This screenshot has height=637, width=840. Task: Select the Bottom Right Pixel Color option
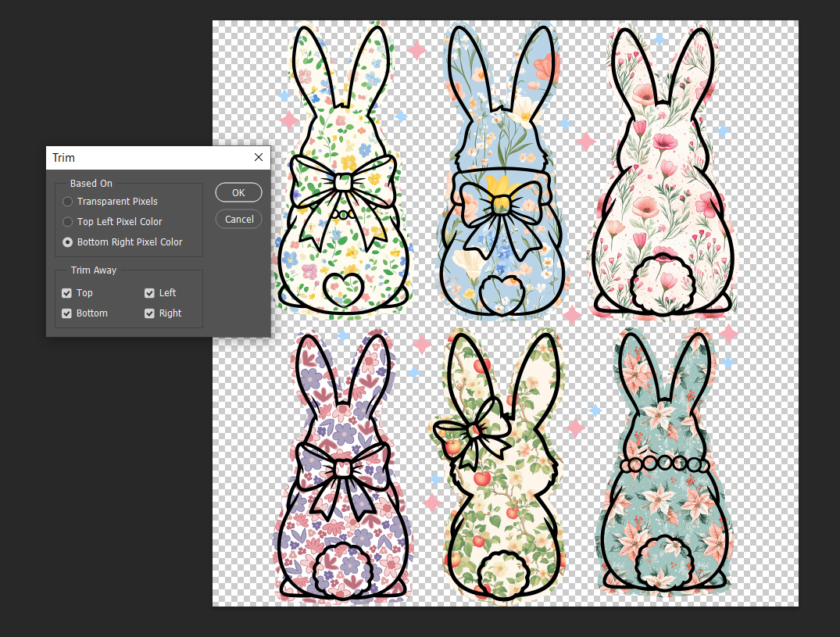click(67, 242)
